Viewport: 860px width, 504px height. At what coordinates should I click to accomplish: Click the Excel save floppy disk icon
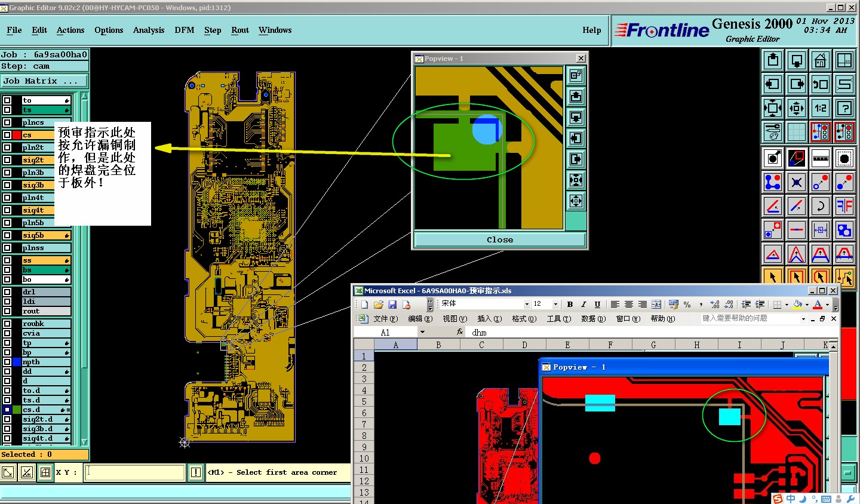392,305
